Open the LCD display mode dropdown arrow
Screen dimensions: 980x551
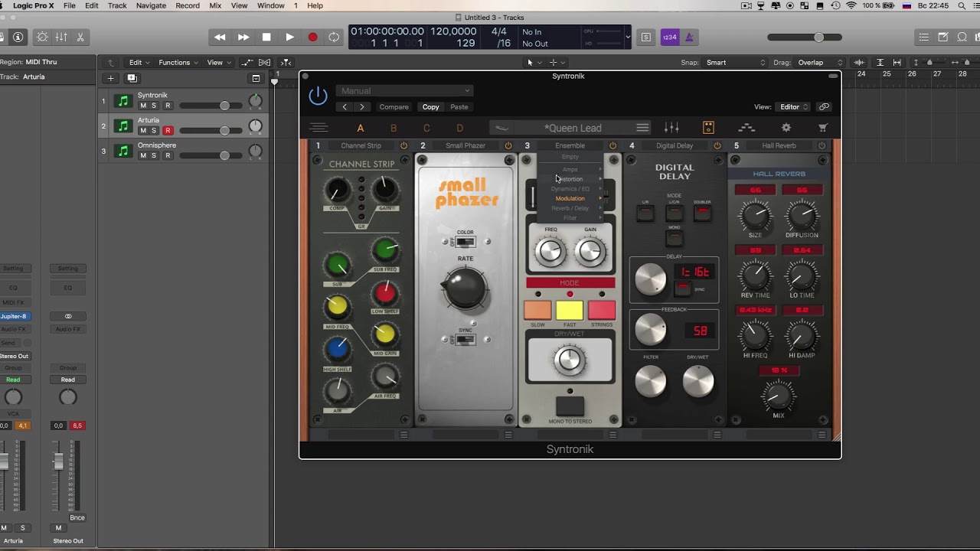point(628,37)
